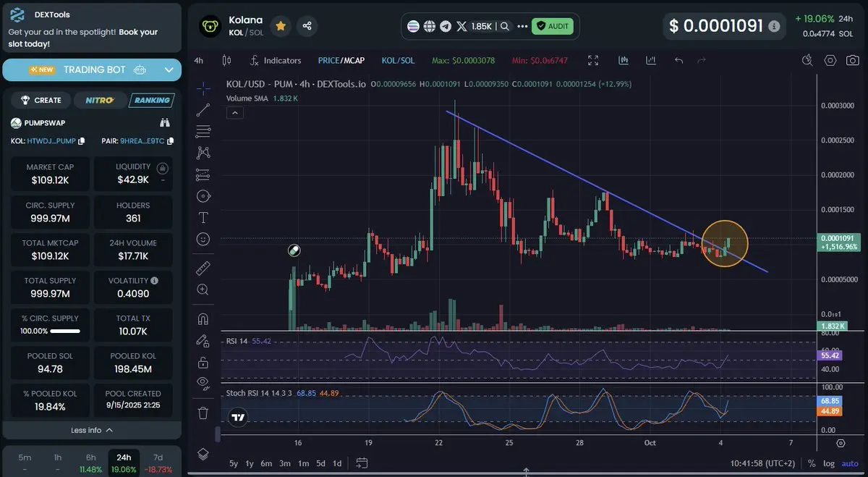The width and height of the screenshot is (868, 477).
Task: Open the Indicators menu
Action: [x=276, y=61]
